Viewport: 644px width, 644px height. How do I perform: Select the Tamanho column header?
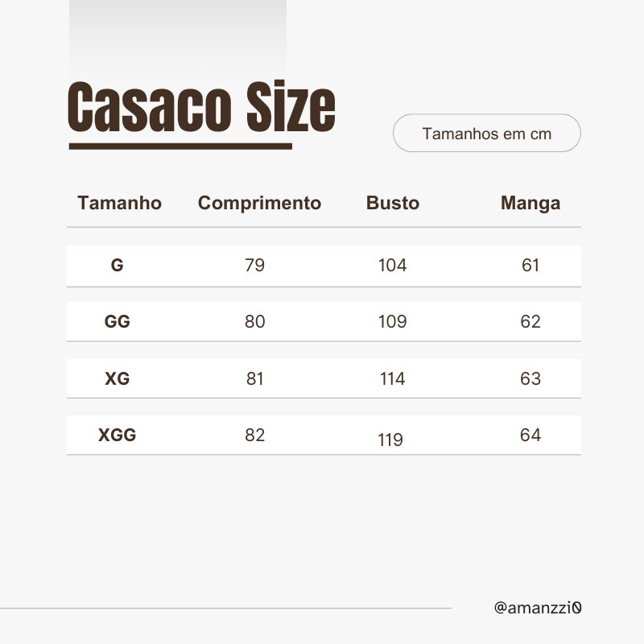pos(119,203)
